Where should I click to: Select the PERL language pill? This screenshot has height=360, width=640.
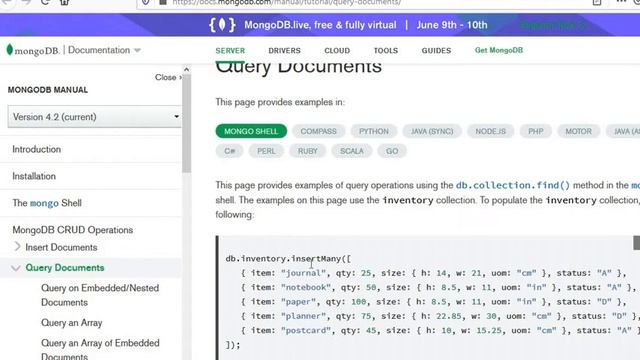266,151
